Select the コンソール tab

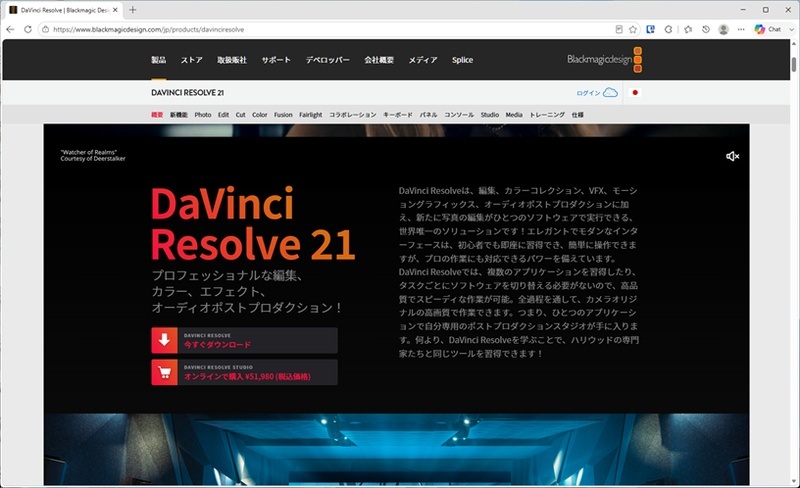click(459, 115)
